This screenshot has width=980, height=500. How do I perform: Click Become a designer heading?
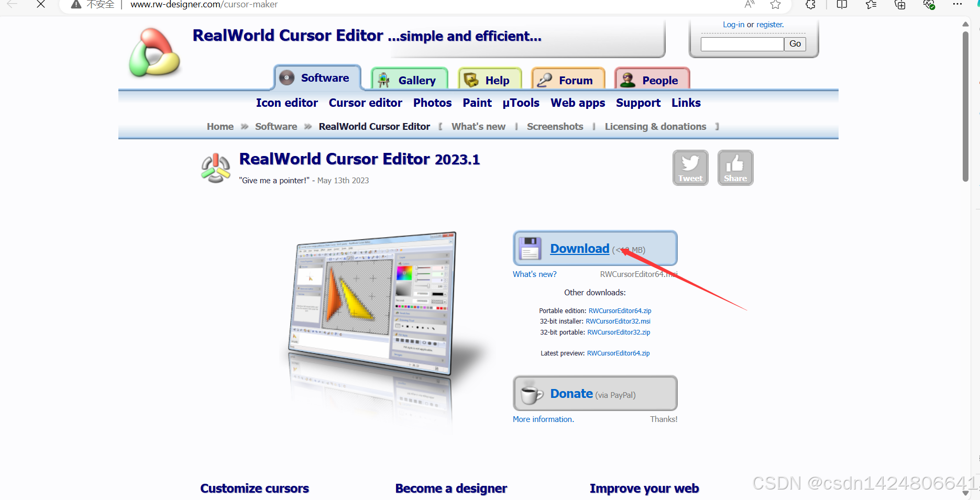coord(451,488)
